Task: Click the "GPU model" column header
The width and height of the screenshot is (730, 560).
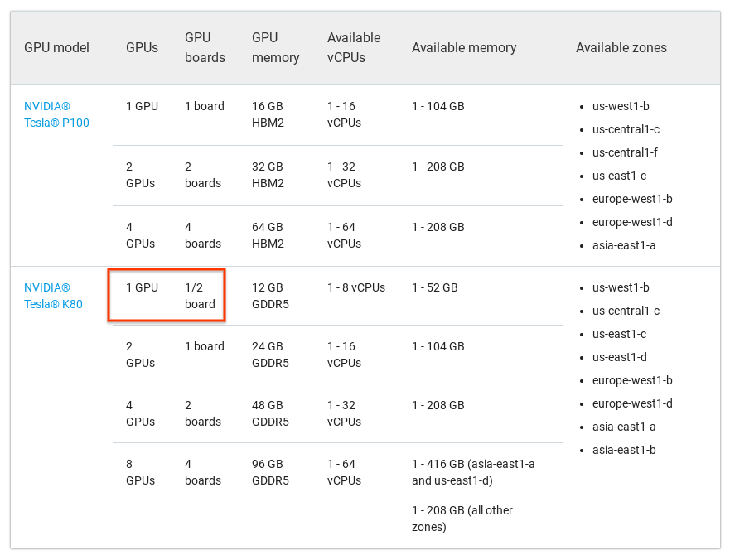Action: (x=56, y=48)
